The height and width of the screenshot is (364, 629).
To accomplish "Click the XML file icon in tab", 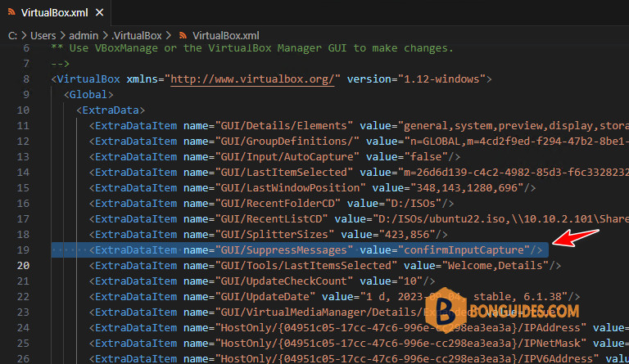I will point(11,12).
